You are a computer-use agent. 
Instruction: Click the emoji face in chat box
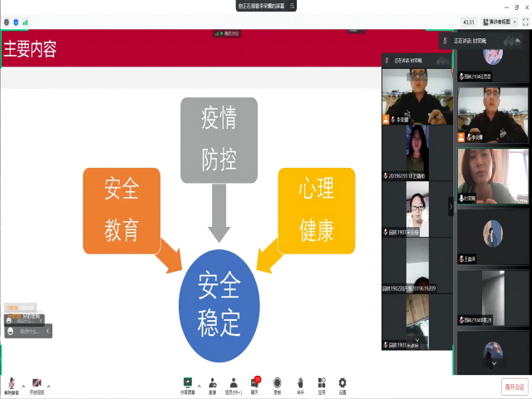tap(9, 331)
